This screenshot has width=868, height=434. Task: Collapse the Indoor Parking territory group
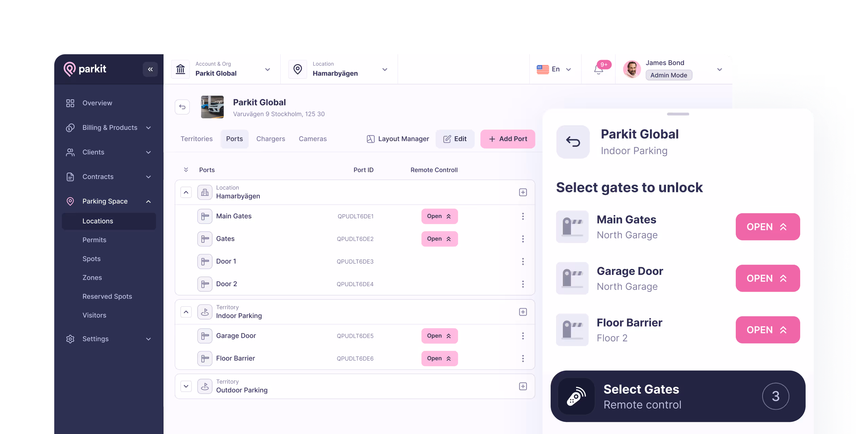(x=186, y=312)
